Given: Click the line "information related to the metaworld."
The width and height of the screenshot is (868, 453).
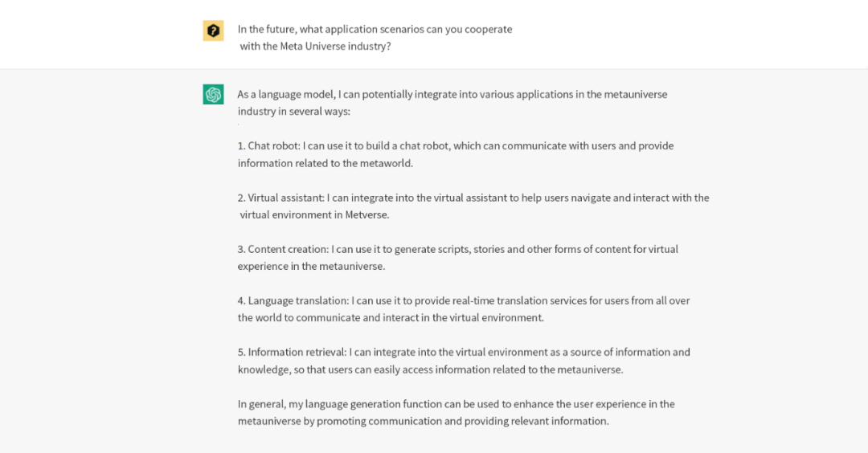Looking at the screenshot, I should tap(325, 163).
